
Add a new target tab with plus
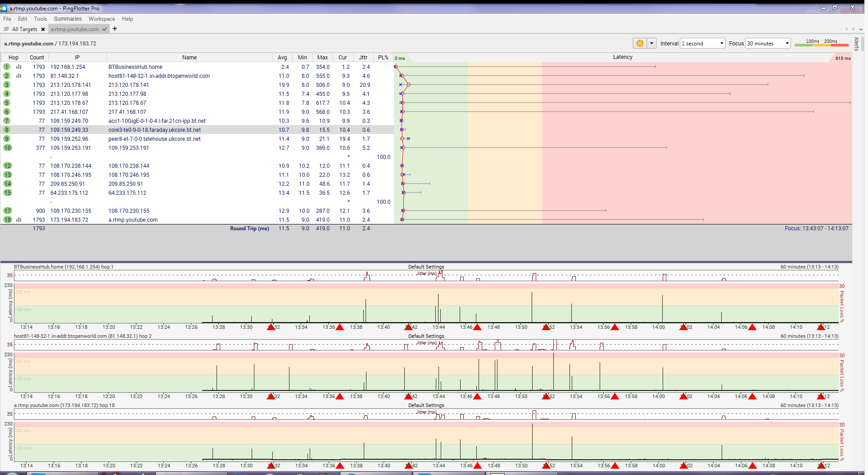point(115,29)
